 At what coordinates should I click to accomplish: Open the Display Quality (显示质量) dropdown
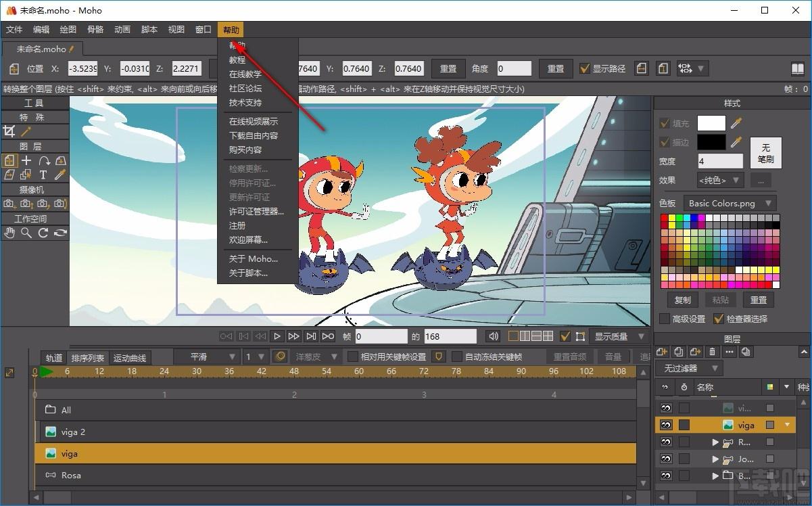point(619,336)
